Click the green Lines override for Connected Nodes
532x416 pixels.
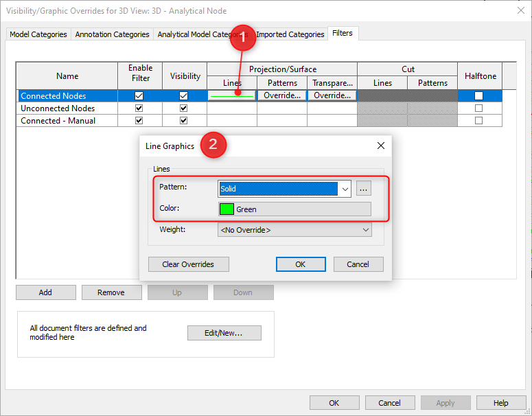pyautogui.click(x=232, y=96)
